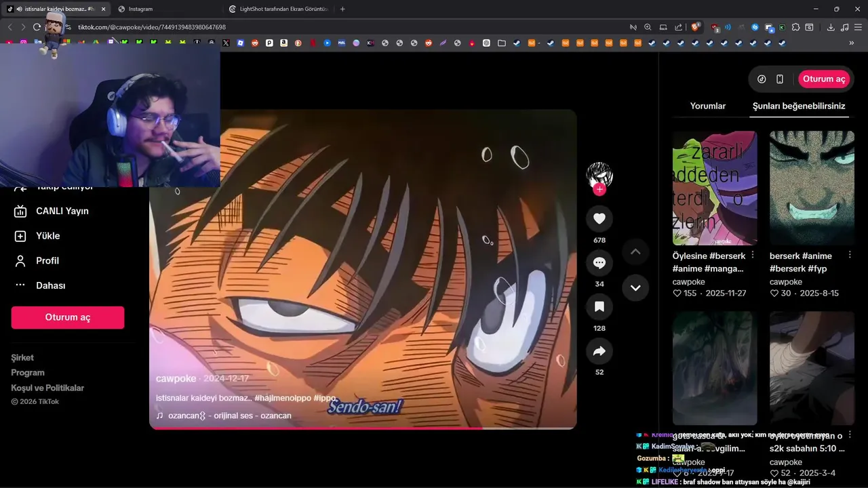Click the share page icon in address bar
868x488 pixels.
click(x=679, y=27)
